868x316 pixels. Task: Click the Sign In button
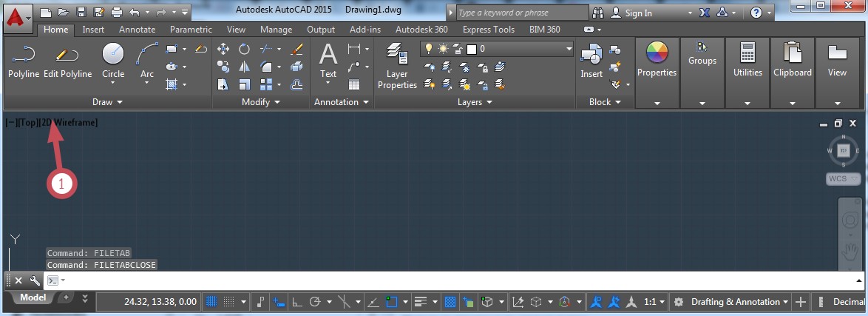(x=638, y=13)
